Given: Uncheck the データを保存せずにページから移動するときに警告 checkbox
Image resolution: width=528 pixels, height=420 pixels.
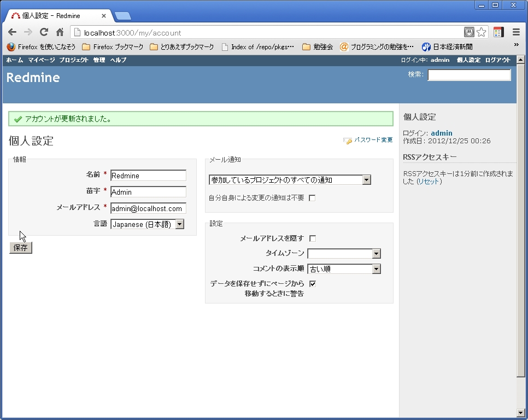Looking at the screenshot, I should pyautogui.click(x=313, y=284).
